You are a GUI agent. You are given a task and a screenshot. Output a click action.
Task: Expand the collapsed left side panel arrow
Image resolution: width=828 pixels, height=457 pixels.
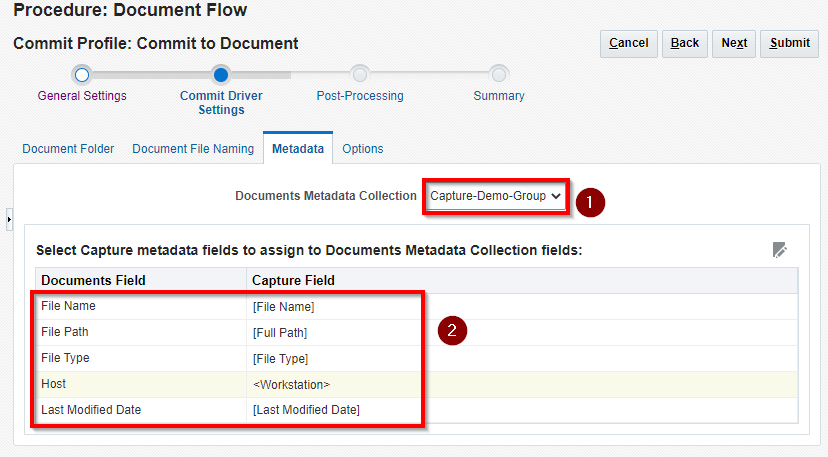(x=9, y=217)
